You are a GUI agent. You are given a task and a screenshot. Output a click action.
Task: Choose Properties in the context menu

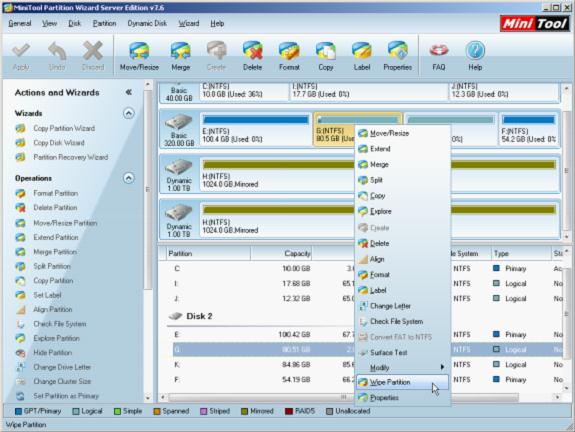point(402,398)
